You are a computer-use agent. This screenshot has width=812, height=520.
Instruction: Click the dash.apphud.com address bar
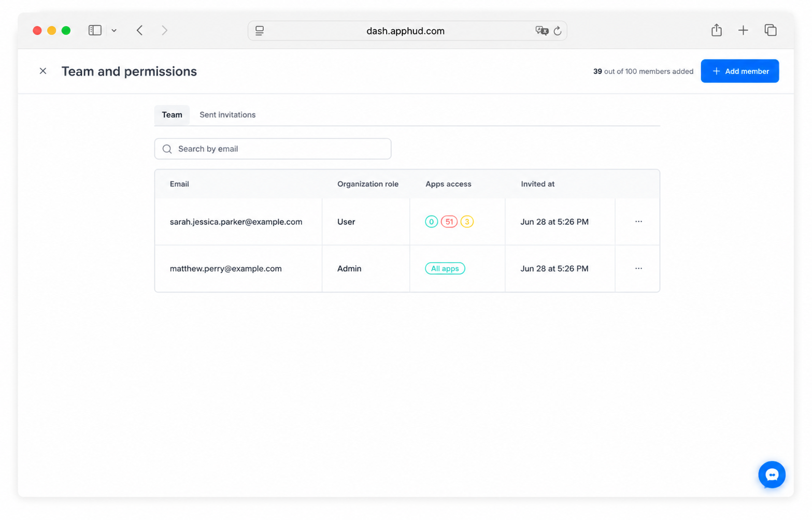[407, 31]
